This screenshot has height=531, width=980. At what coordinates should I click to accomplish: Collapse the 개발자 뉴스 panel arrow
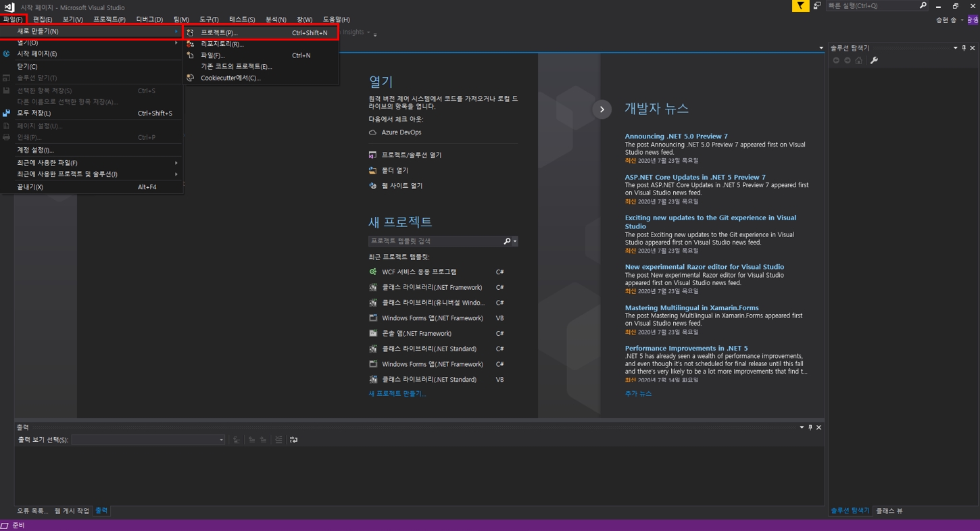point(602,109)
